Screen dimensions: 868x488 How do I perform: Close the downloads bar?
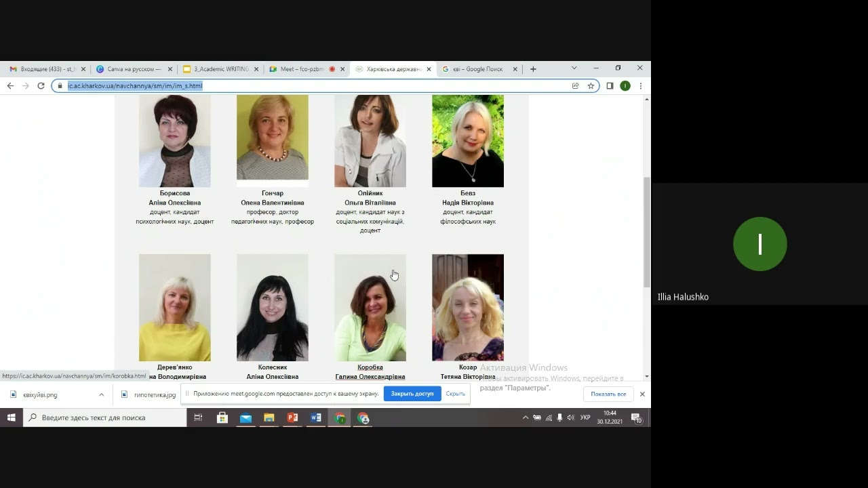click(642, 394)
